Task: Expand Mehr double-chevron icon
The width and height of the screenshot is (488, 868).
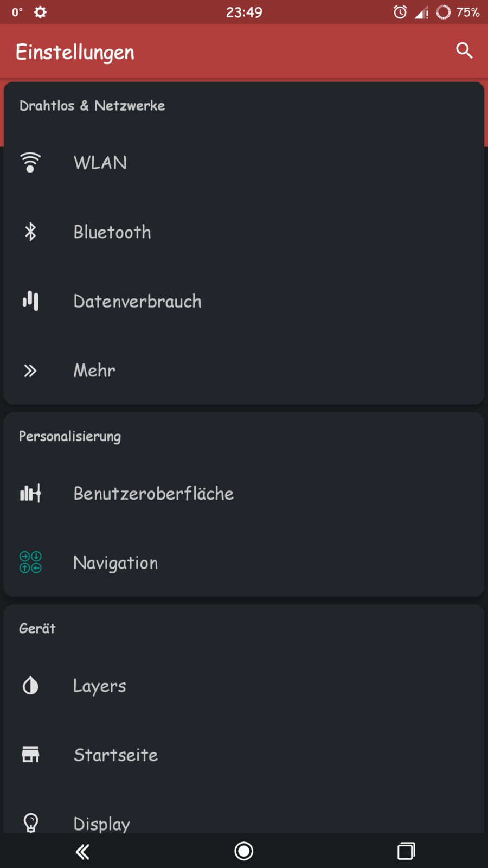Action: point(30,371)
